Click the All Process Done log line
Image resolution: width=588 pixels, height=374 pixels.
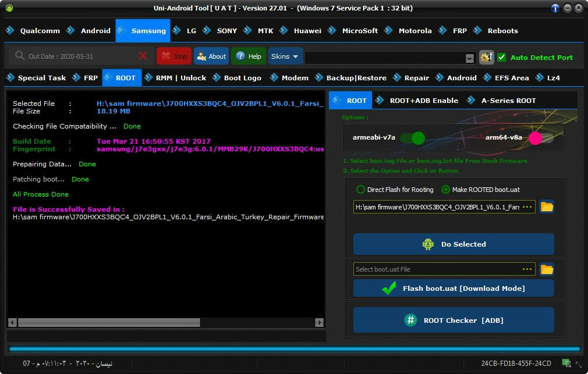[41, 194]
